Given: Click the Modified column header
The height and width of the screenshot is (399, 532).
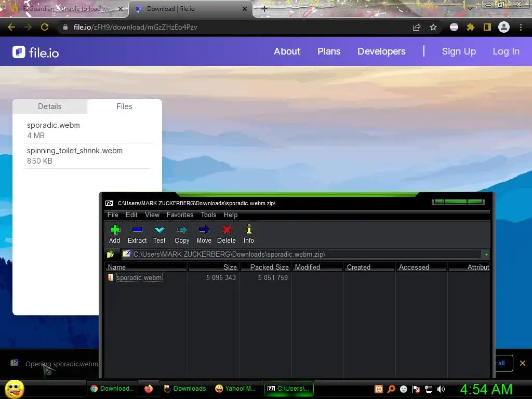Looking at the screenshot, I should point(317,267).
